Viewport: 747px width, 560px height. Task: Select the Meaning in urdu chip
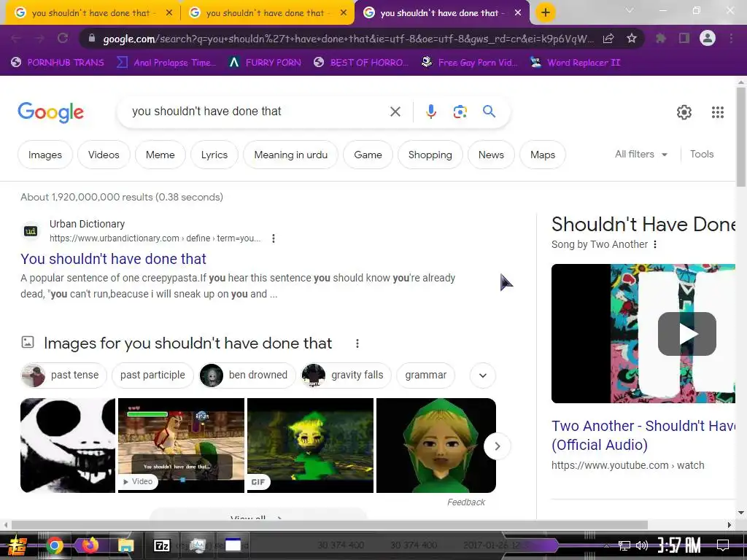[290, 155]
